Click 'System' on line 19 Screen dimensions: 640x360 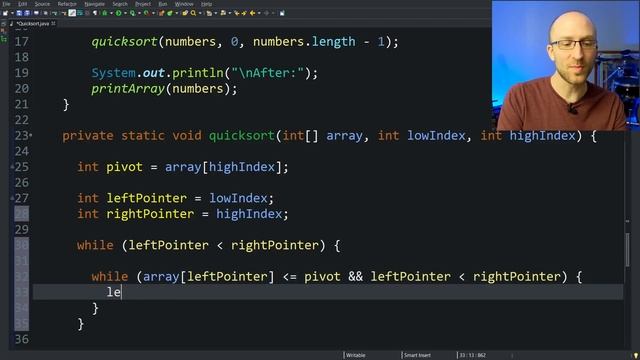pyautogui.click(x=113, y=73)
